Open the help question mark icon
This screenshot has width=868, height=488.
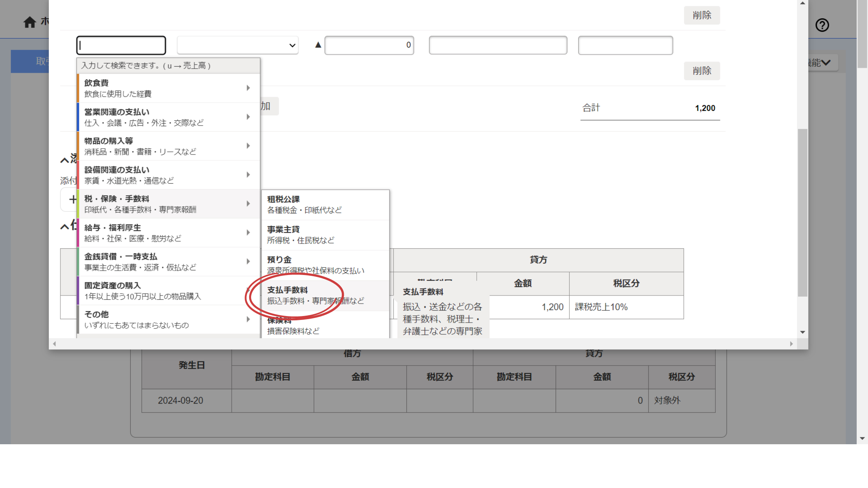[822, 25]
